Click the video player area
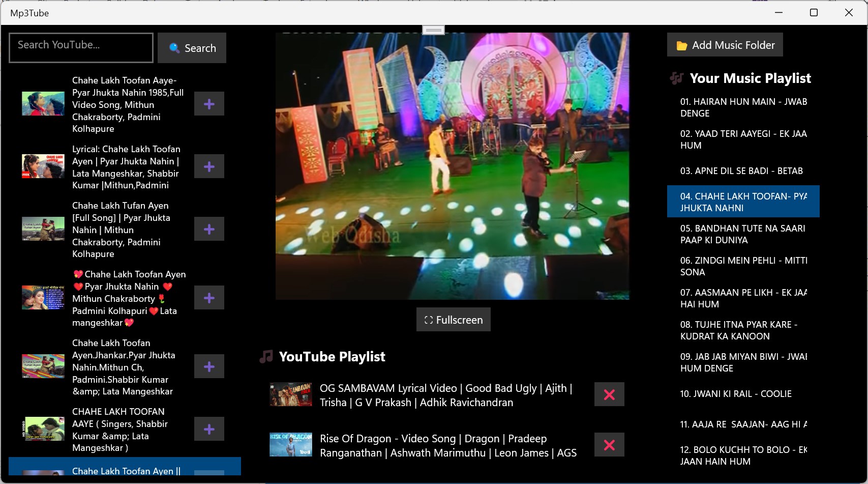 tap(452, 166)
